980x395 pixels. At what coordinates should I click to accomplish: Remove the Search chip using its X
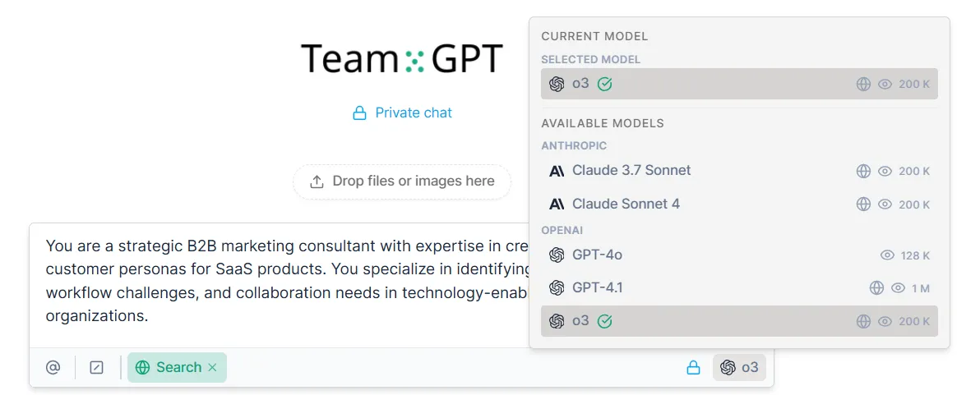tap(212, 368)
